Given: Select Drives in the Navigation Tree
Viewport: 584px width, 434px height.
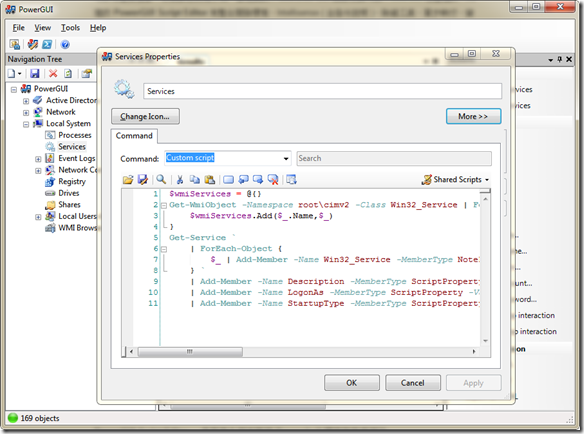Looking at the screenshot, I should (69, 193).
